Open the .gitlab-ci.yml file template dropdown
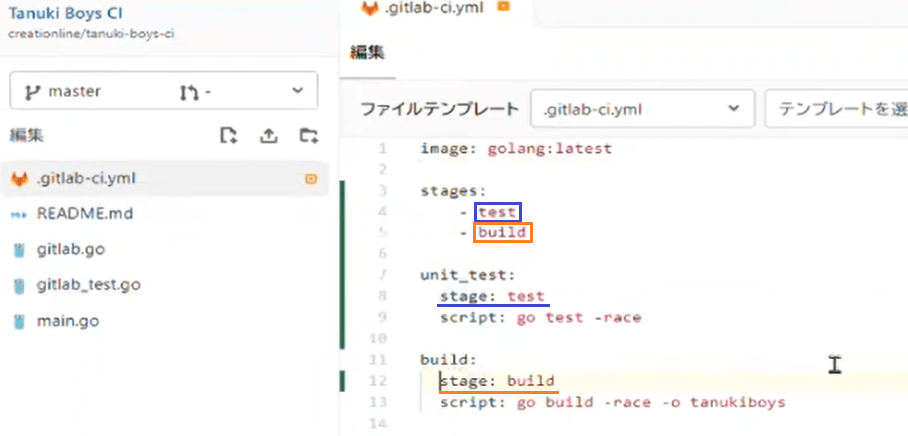Viewport: 908px width, 436px height. coord(643,108)
